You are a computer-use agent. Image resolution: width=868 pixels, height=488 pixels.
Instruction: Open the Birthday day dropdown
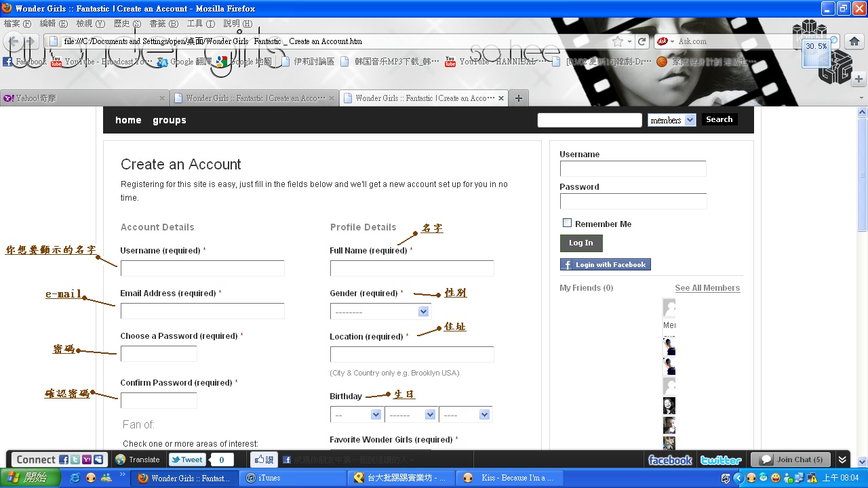coord(357,414)
